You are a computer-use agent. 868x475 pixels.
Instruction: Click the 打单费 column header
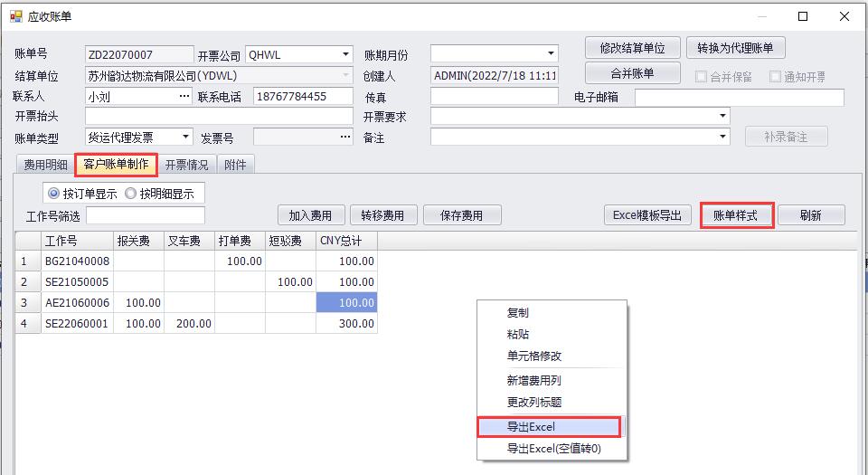point(241,241)
